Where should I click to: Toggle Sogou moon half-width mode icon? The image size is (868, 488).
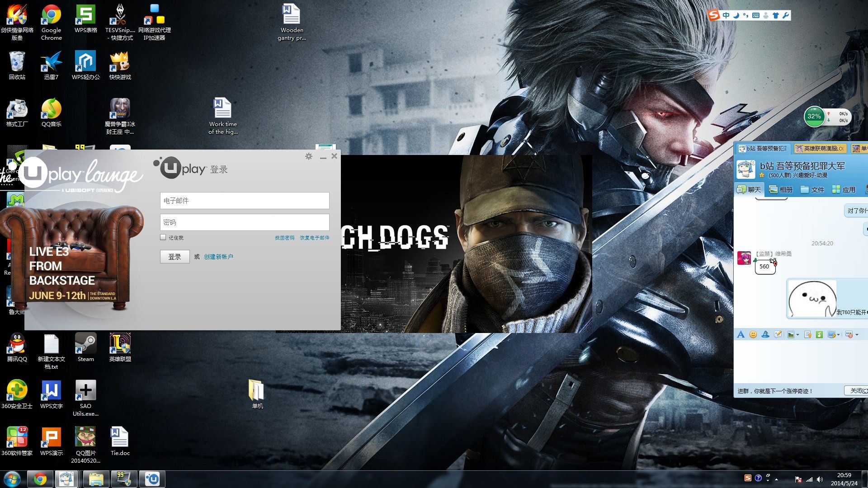tap(736, 15)
